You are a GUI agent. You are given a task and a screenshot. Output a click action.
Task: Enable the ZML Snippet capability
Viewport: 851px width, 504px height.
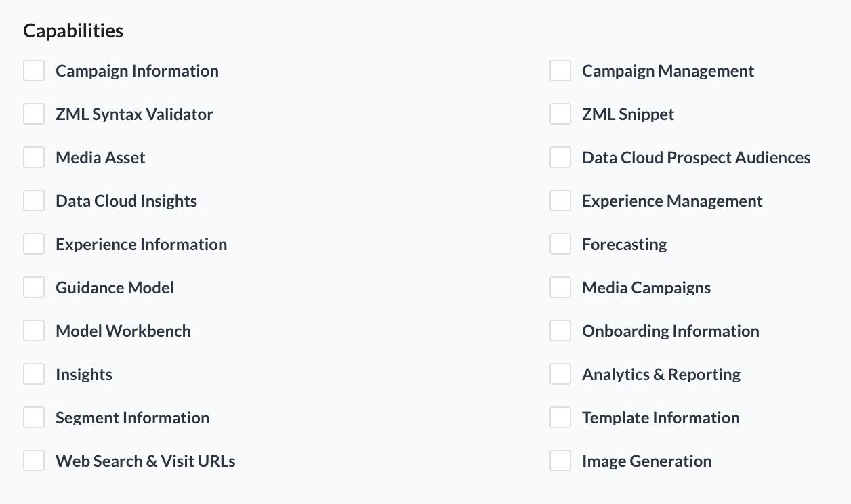560,114
